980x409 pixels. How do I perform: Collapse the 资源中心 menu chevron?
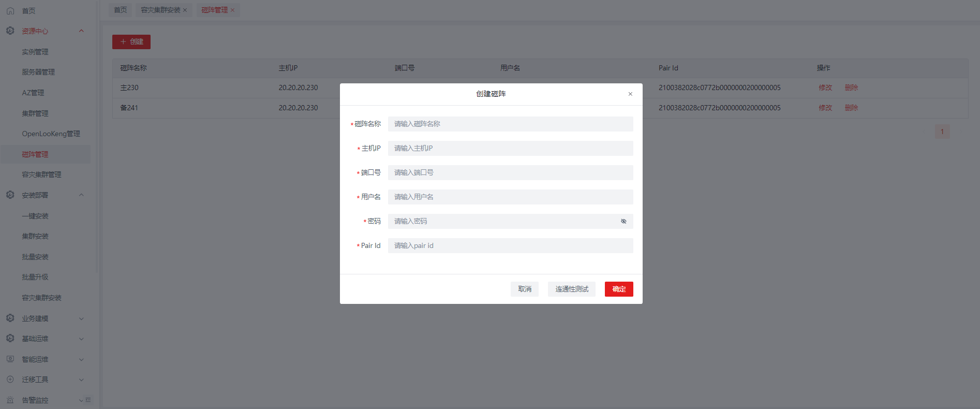pyautogui.click(x=81, y=31)
